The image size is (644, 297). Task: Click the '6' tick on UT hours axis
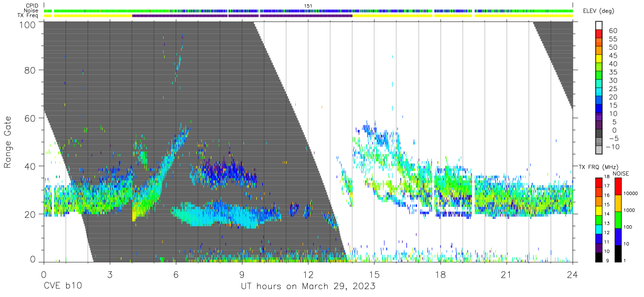click(x=176, y=274)
